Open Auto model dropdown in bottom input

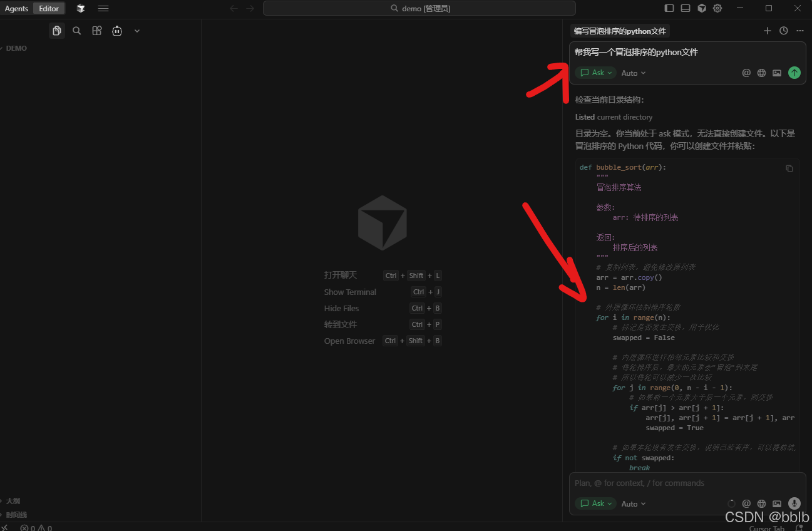(633, 504)
